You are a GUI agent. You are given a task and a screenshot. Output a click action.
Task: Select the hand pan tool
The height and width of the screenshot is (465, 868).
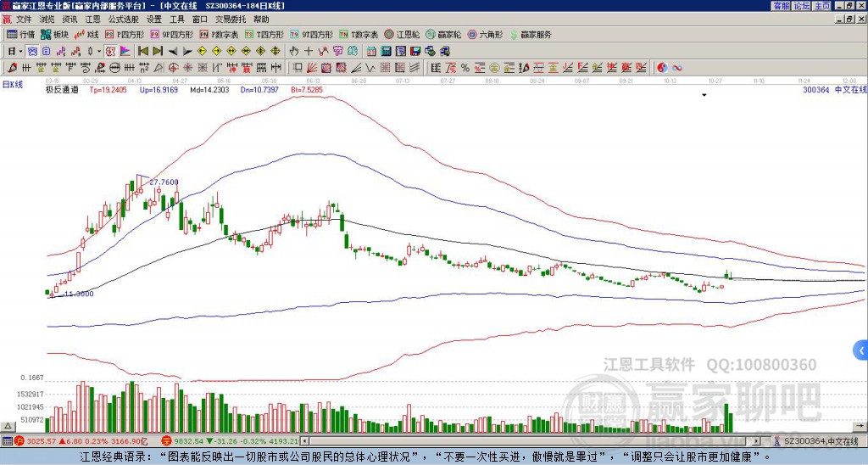point(294,52)
